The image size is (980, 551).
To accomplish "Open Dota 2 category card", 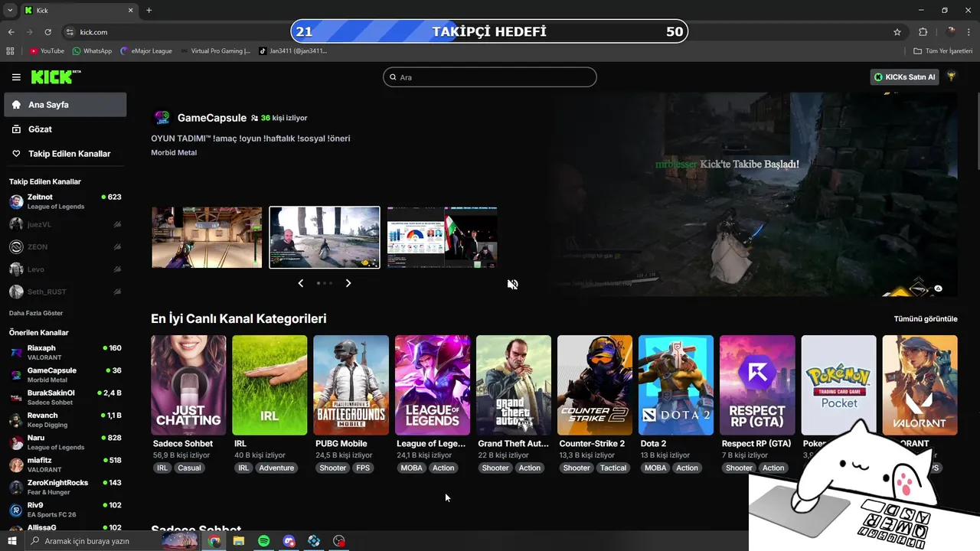I will [x=676, y=385].
